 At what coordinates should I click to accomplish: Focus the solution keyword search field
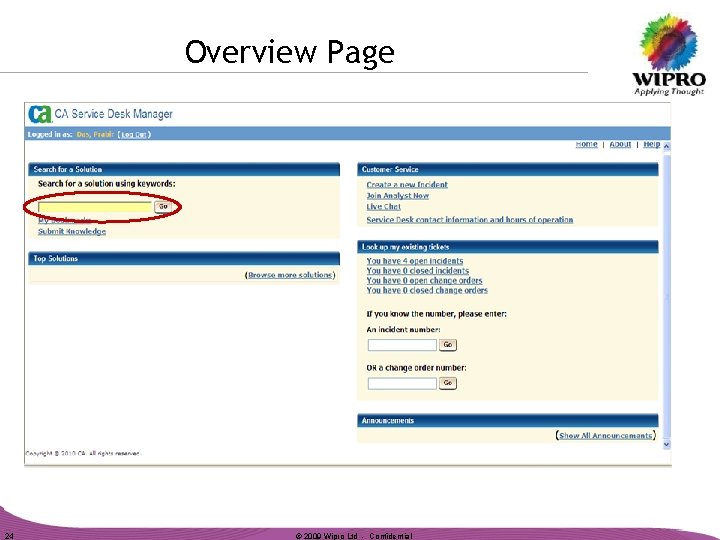pyautogui.click(x=95, y=207)
